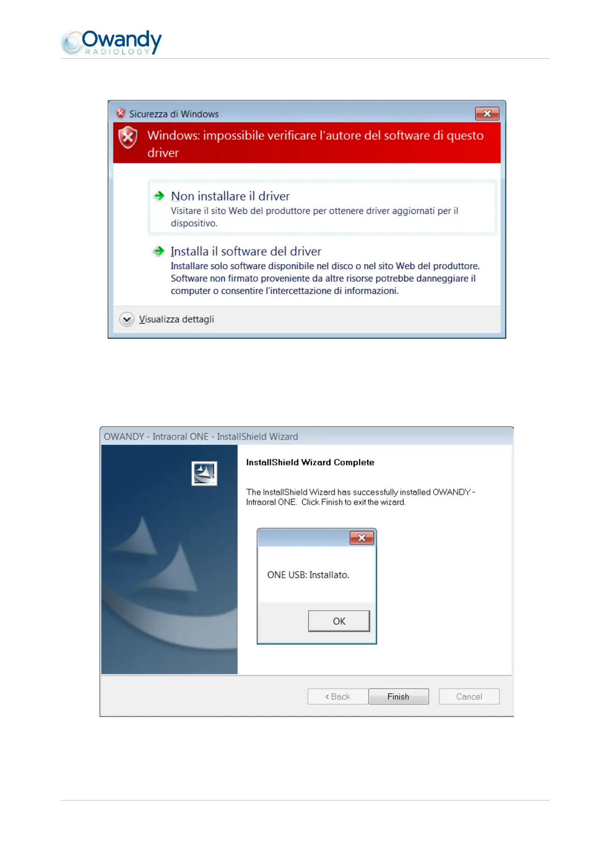Viewport: 614px width, 868px height.
Task: Select Non installare il driver option
Action: click(x=322, y=208)
